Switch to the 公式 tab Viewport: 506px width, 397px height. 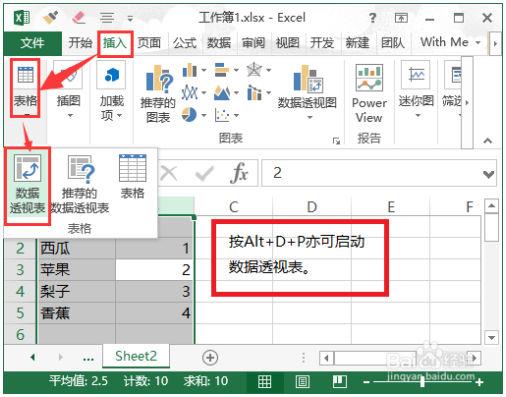coord(184,43)
